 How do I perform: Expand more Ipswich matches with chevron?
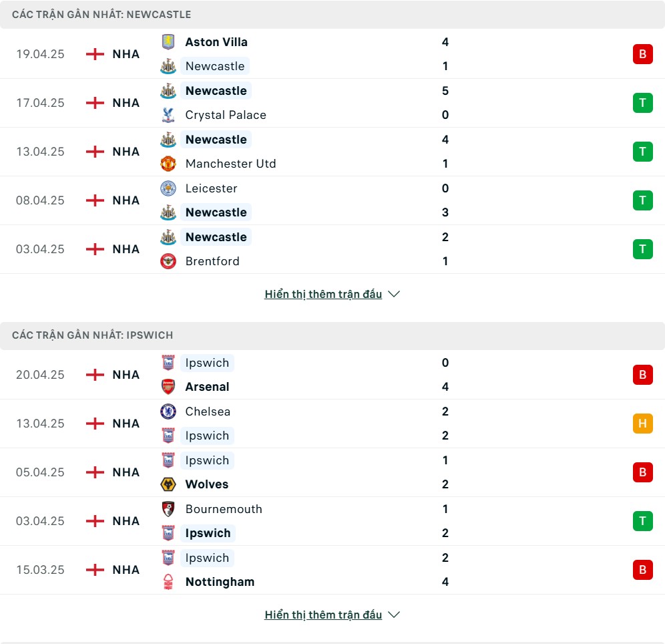tap(394, 615)
